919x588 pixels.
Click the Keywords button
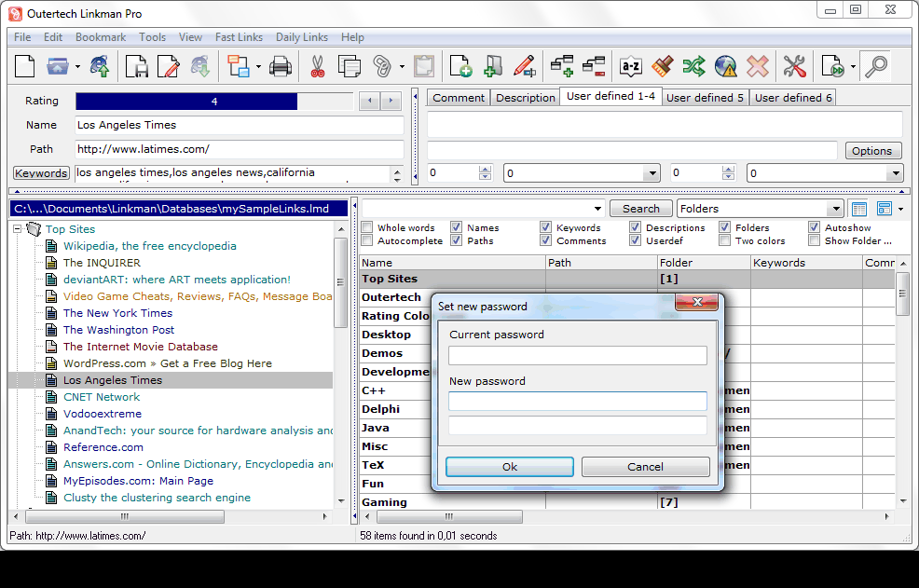coord(41,173)
